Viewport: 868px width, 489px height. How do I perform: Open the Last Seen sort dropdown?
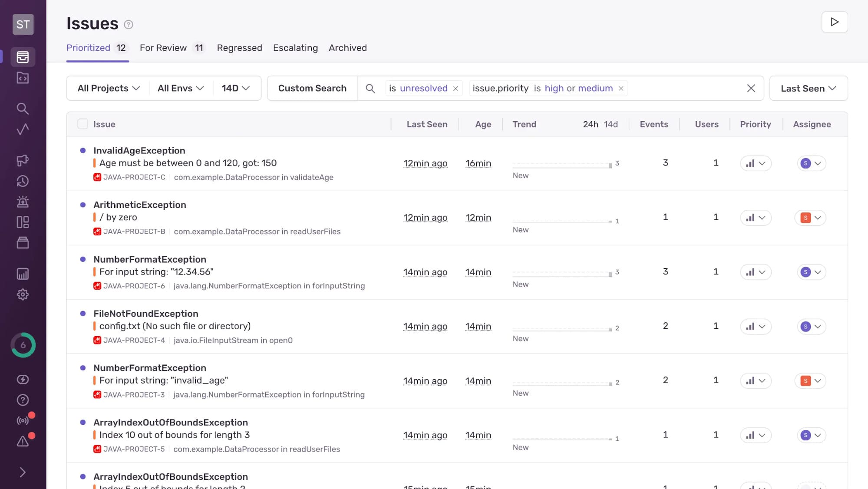tap(808, 89)
